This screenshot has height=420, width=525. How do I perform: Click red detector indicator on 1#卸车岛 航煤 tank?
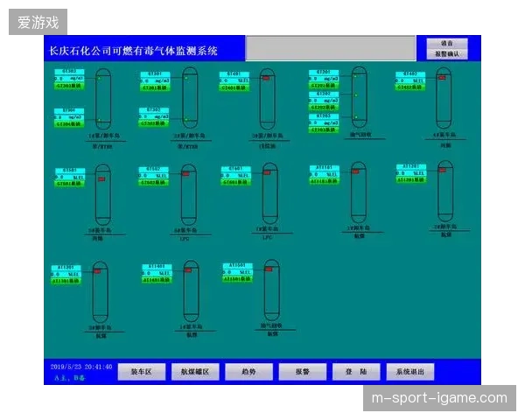point(355,171)
